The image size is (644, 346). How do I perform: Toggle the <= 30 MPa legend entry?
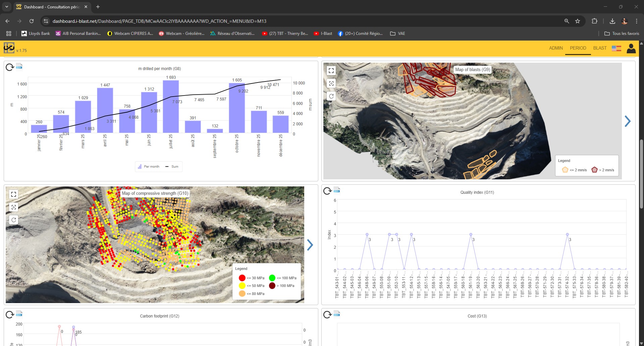(x=242, y=278)
